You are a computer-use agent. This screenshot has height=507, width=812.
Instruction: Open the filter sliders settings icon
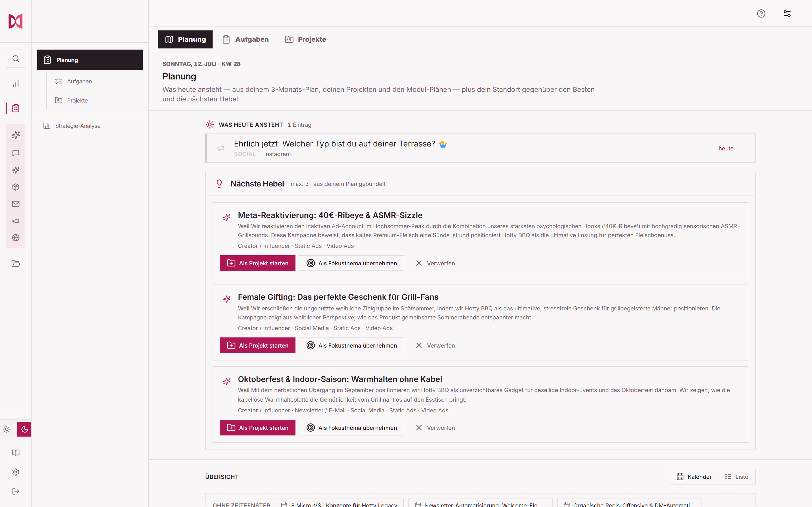coord(787,14)
